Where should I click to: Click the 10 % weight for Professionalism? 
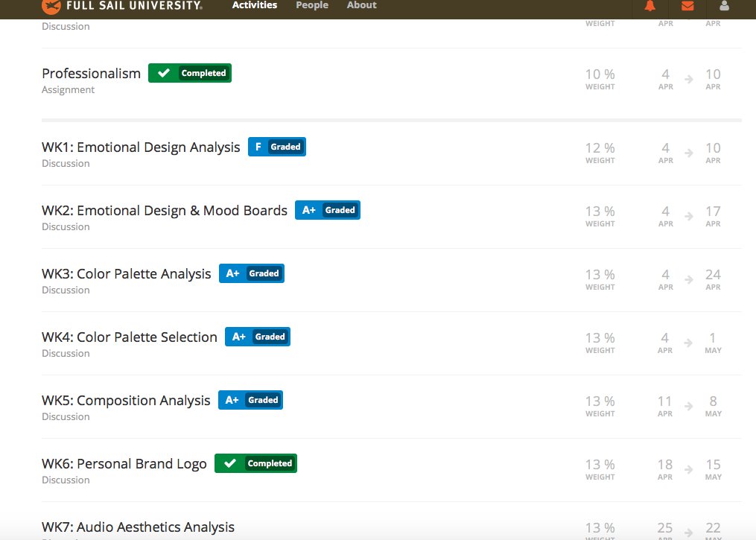(x=600, y=79)
